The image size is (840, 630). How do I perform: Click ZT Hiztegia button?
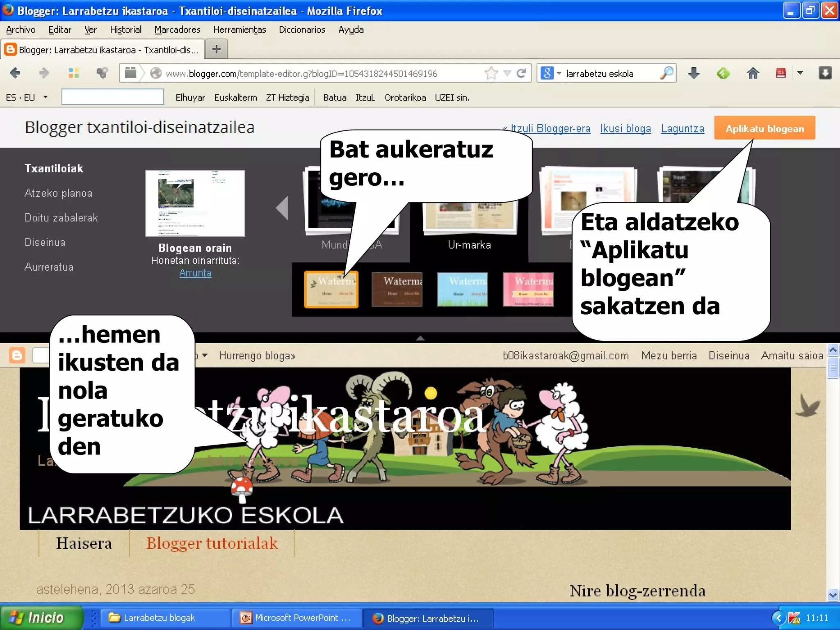pos(288,98)
